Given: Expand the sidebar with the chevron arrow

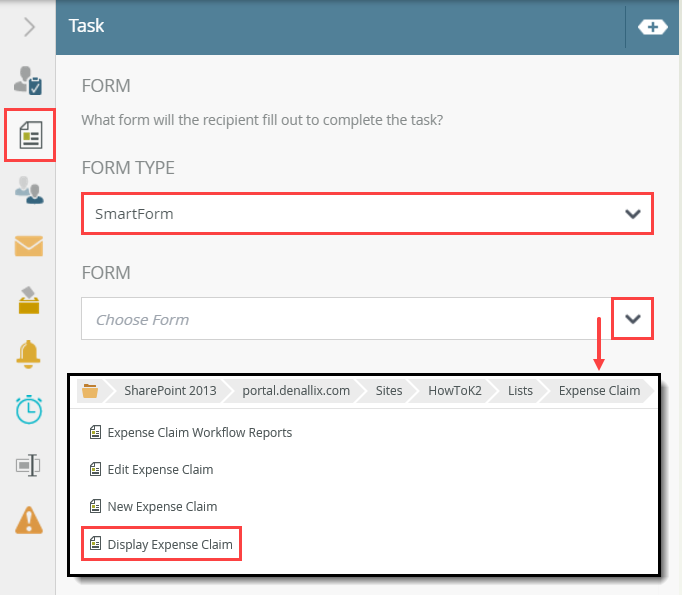Looking at the screenshot, I should 29,27.
